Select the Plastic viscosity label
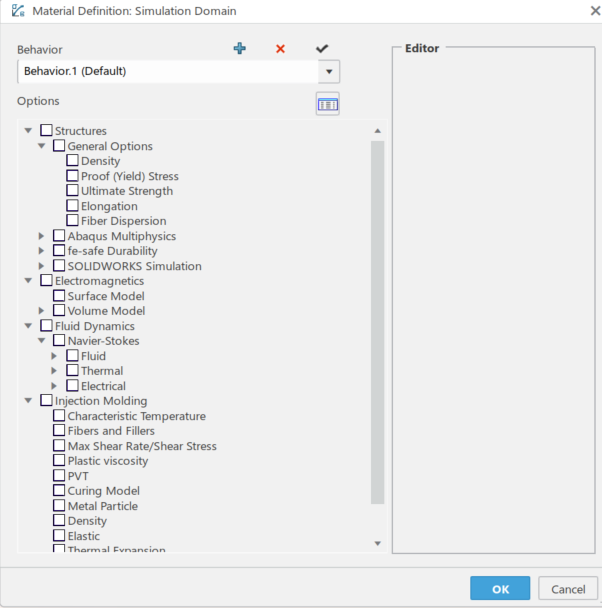602x608 pixels. pyautogui.click(x=108, y=461)
